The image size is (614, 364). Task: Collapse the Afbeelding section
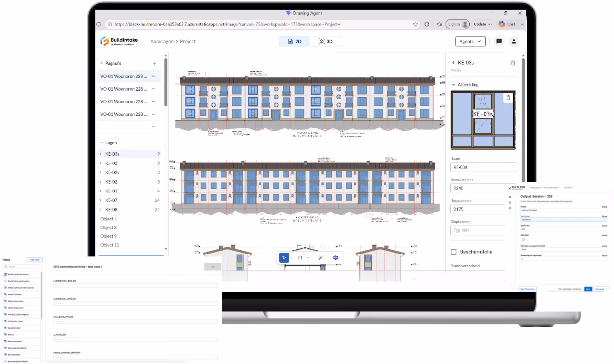[x=454, y=85]
